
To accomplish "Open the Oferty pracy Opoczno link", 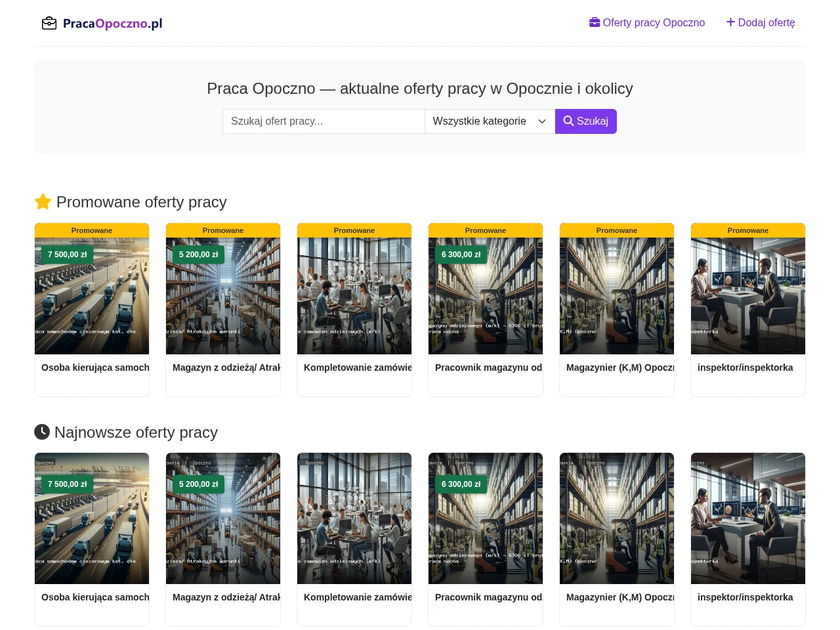I will coord(647,23).
